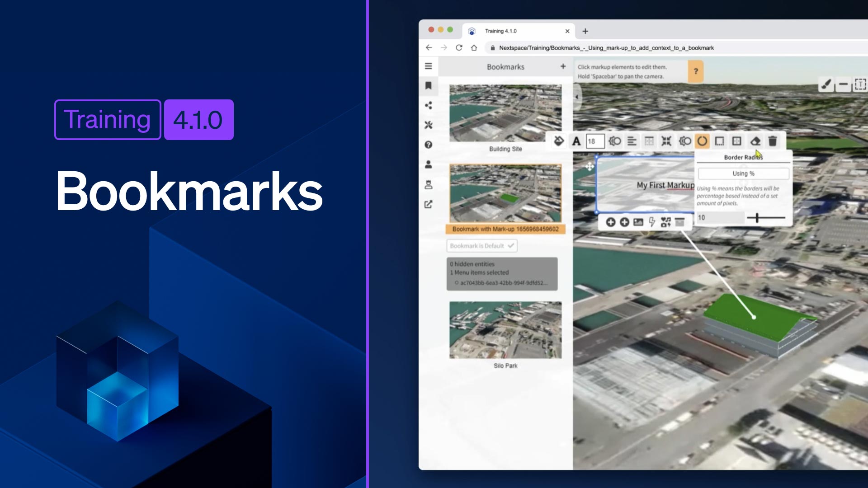This screenshot has height=488, width=868.
Task: Click the compress arrows padding tool
Action: (x=666, y=141)
